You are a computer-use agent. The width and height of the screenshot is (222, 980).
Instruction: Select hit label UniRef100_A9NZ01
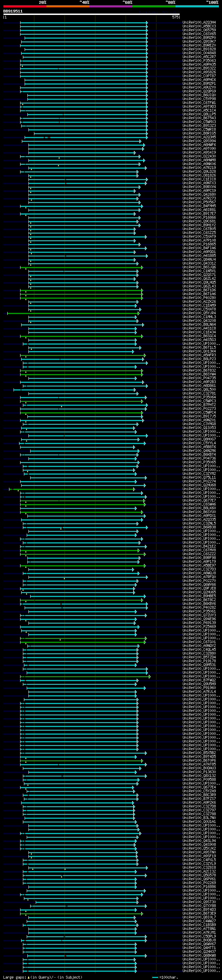click(x=199, y=420)
